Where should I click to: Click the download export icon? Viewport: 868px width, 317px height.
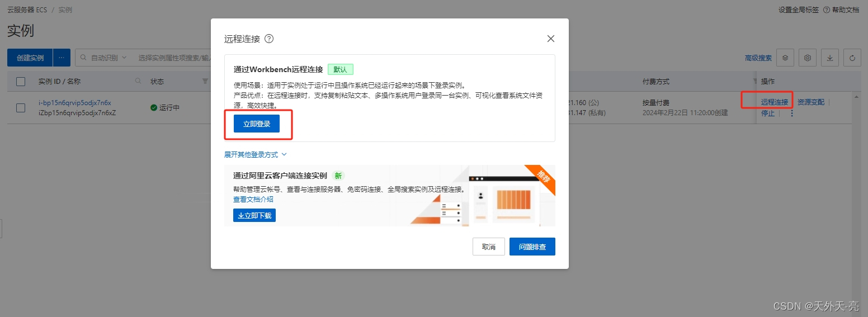pyautogui.click(x=830, y=58)
